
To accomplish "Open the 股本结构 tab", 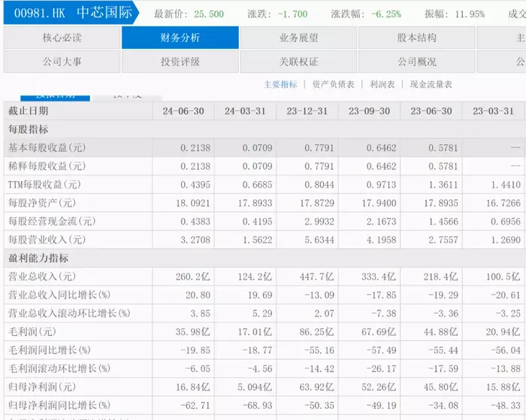I will point(416,38).
